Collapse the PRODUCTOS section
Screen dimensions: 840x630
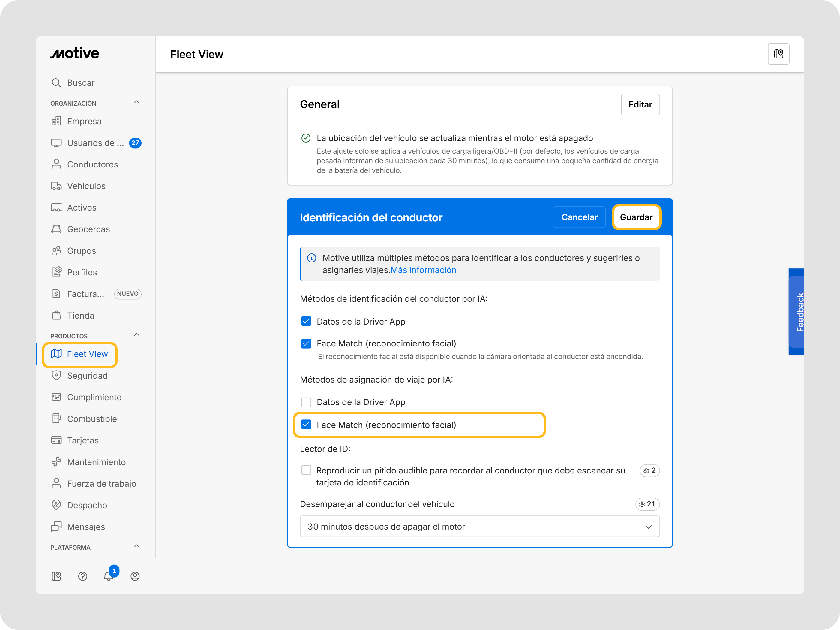(x=137, y=335)
